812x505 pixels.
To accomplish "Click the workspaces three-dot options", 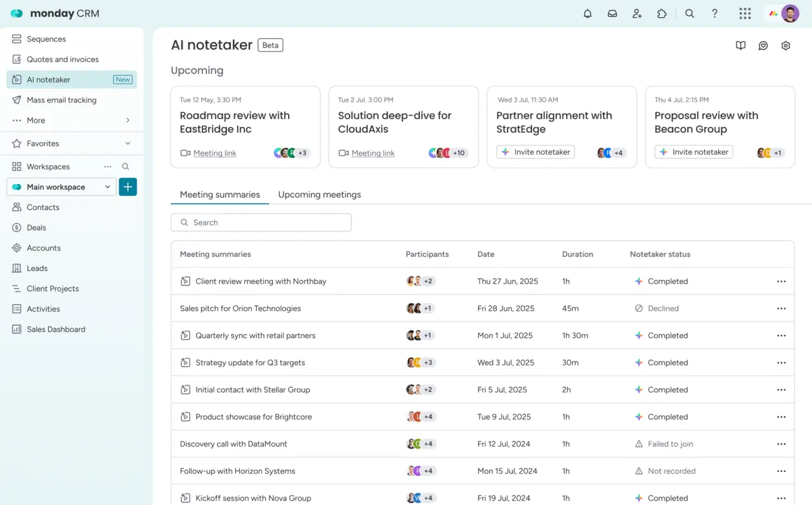I will 108,166.
